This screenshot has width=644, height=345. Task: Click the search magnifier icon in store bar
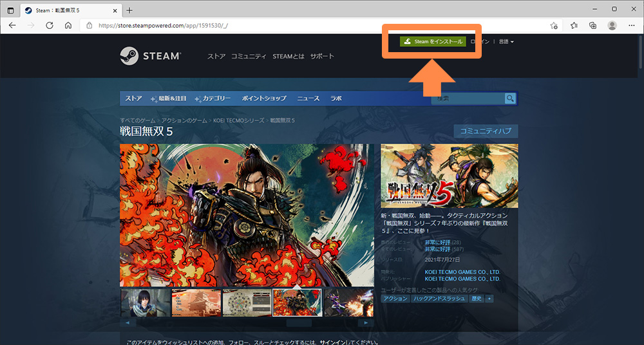coord(510,98)
